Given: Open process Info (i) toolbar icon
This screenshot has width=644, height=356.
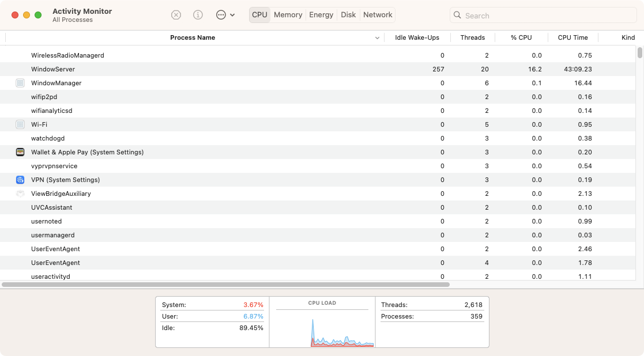Looking at the screenshot, I should coord(198,15).
